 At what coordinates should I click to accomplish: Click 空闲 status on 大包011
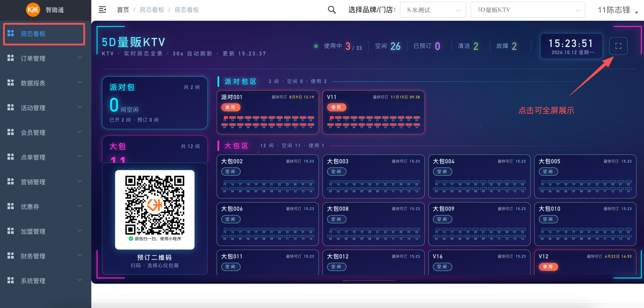click(x=230, y=267)
